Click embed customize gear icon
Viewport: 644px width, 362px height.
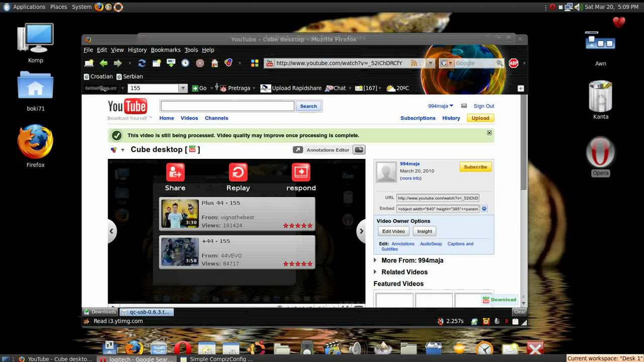484,209
